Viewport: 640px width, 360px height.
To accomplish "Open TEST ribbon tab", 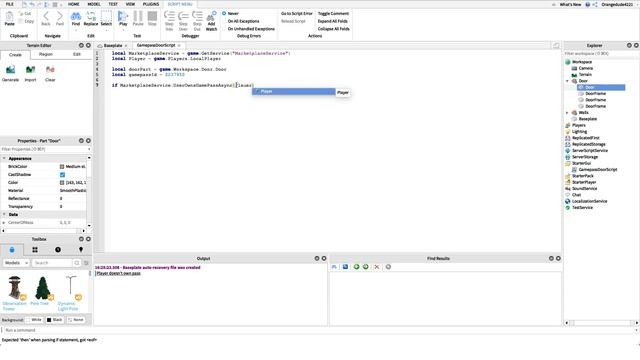I will pos(113,4).
